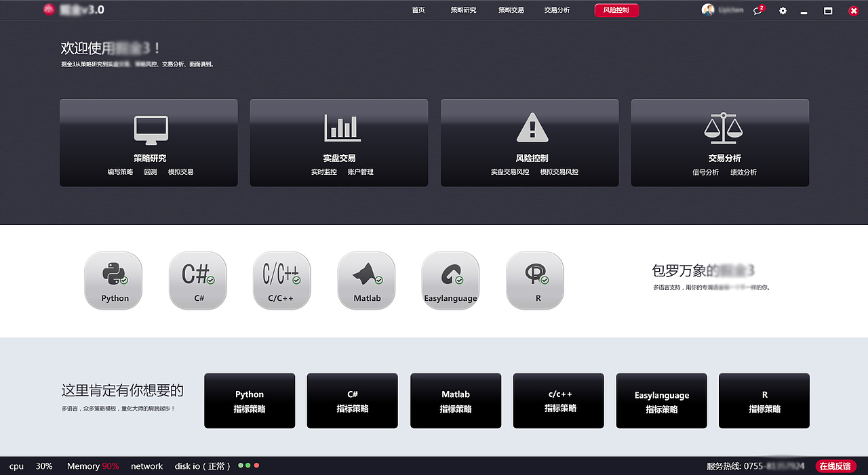868x475 pixels.
Task: Open notifications via the chat bubble icon
Action: coord(757,11)
